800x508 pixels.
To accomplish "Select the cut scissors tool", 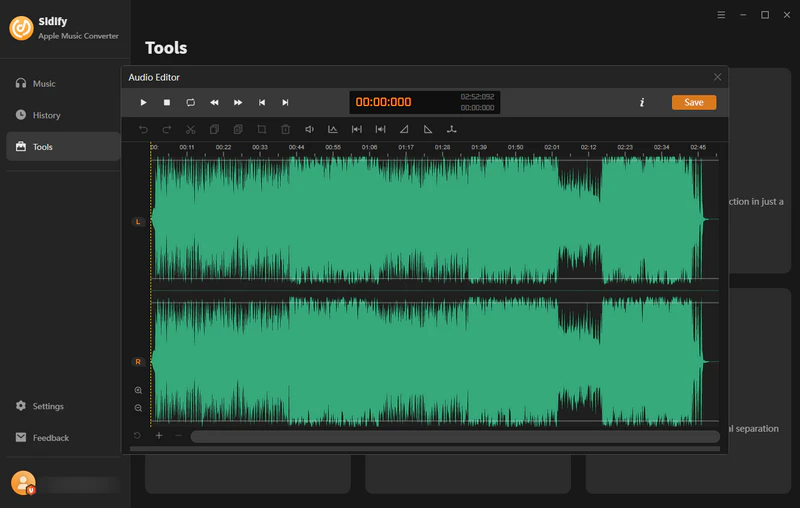I will (x=190, y=130).
